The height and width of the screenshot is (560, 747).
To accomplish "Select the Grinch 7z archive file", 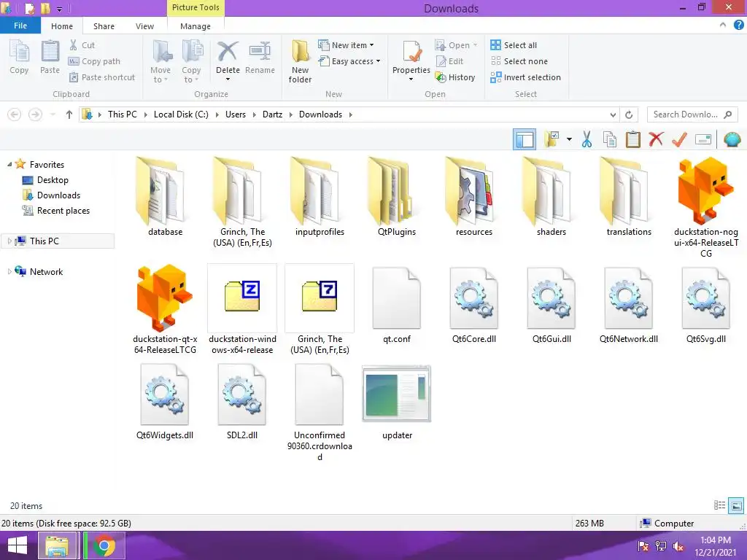I will coord(320,309).
